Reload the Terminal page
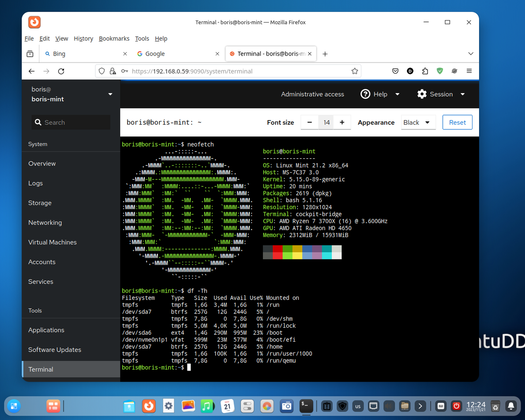This screenshot has width=525, height=420. [61, 71]
